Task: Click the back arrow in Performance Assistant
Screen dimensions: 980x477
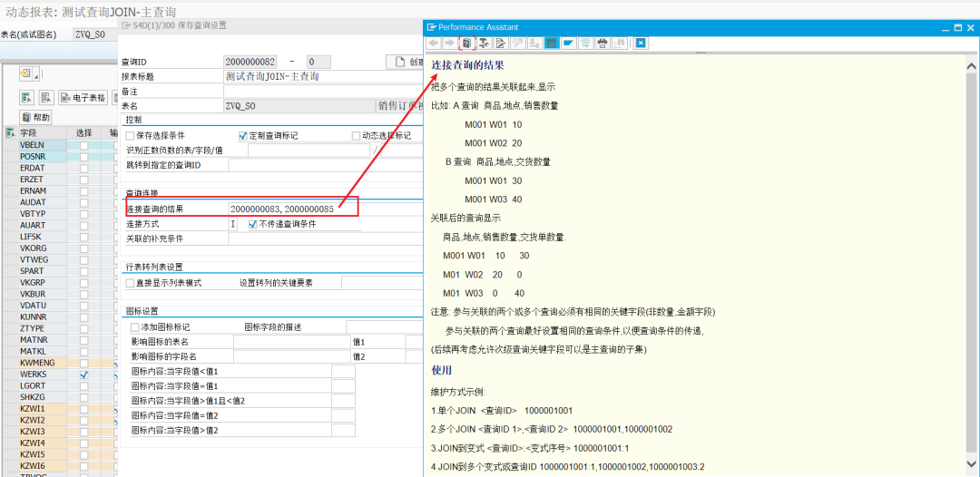Action: pos(433,44)
